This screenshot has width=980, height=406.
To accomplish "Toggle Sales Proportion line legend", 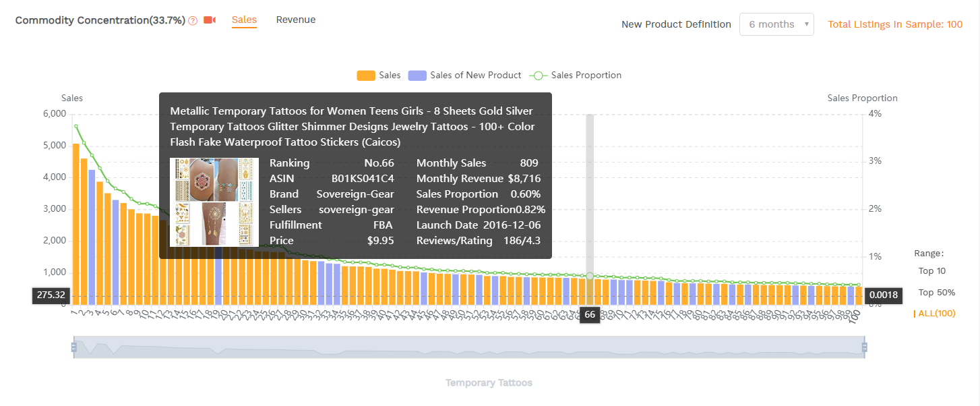I will tap(576, 76).
